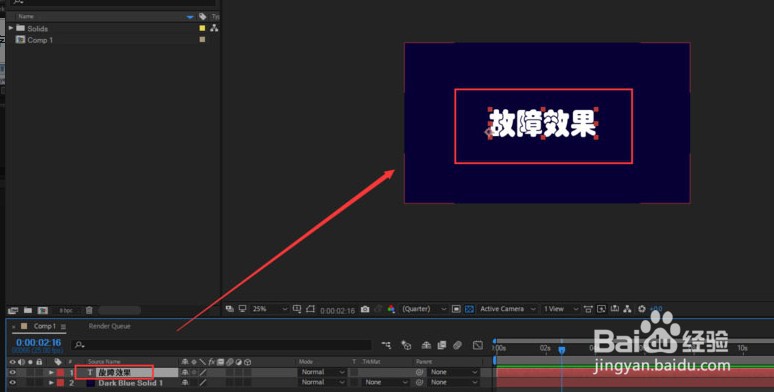The image size is (774, 392).
Task: Click the 8 bpc color depth button
Action: coord(66,311)
